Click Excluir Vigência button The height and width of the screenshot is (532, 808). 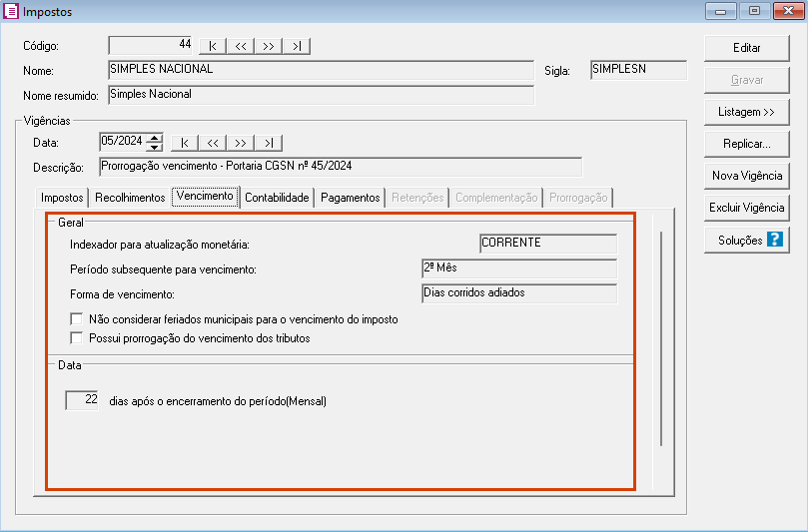747,208
